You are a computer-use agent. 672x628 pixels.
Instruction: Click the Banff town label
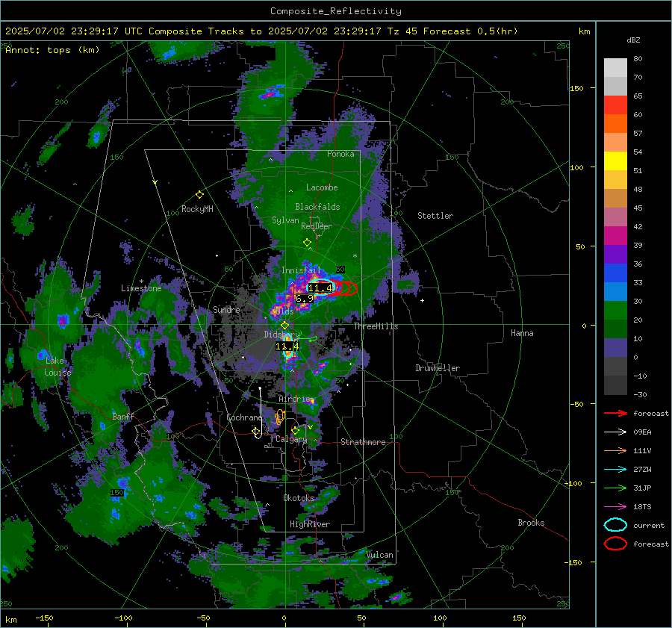[123, 417]
